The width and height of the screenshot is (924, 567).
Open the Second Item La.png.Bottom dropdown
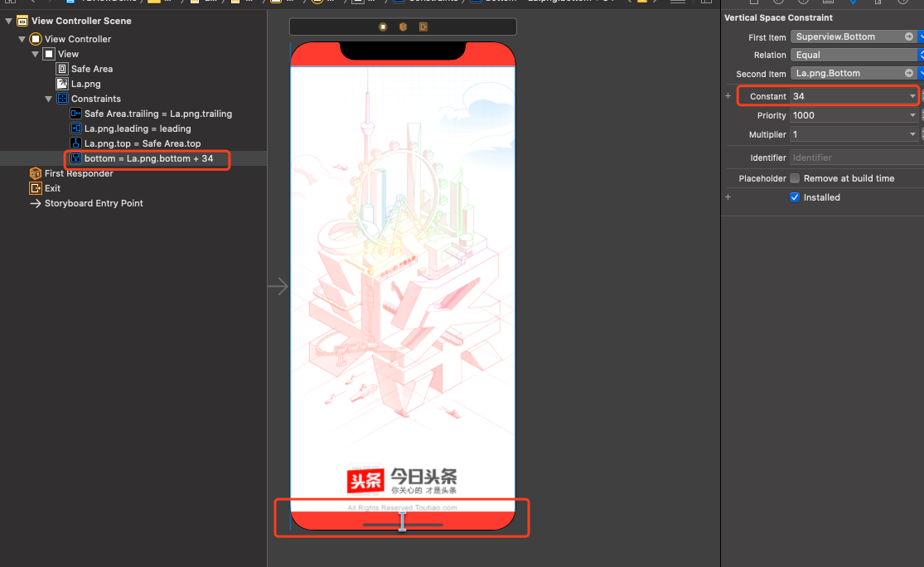[x=921, y=73]
